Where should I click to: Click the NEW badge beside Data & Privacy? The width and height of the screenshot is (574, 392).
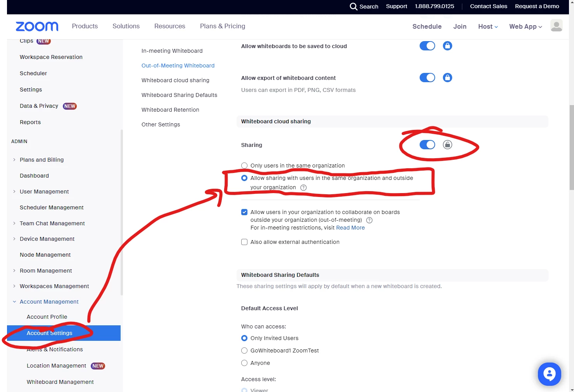[x=70, y=106]
